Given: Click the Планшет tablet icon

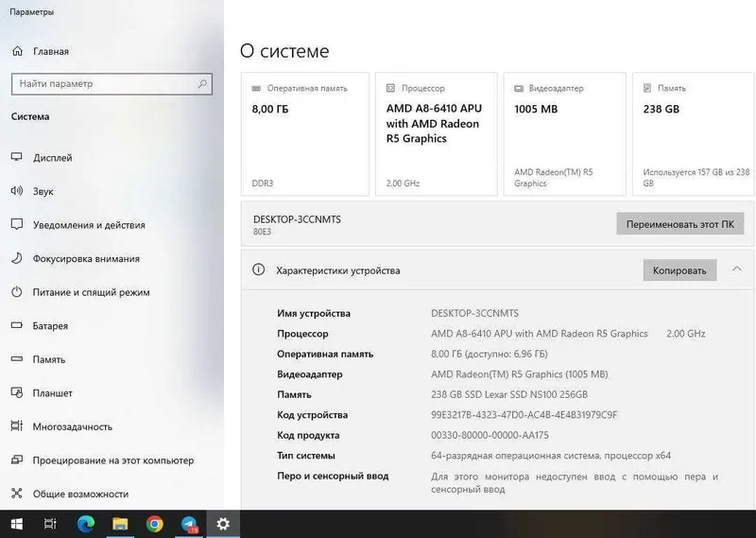Looking at the screenshot, I should coord(17,392).
